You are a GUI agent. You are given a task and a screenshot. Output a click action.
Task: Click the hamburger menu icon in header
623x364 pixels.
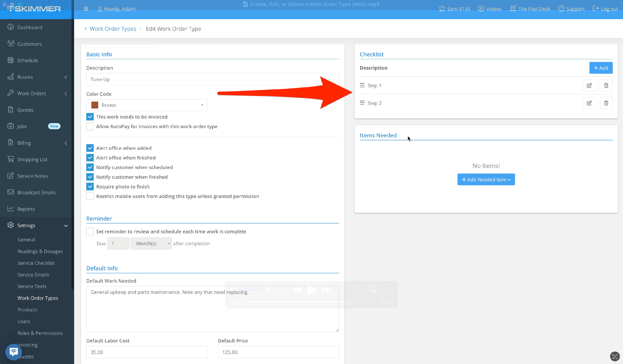pos(86,9)
